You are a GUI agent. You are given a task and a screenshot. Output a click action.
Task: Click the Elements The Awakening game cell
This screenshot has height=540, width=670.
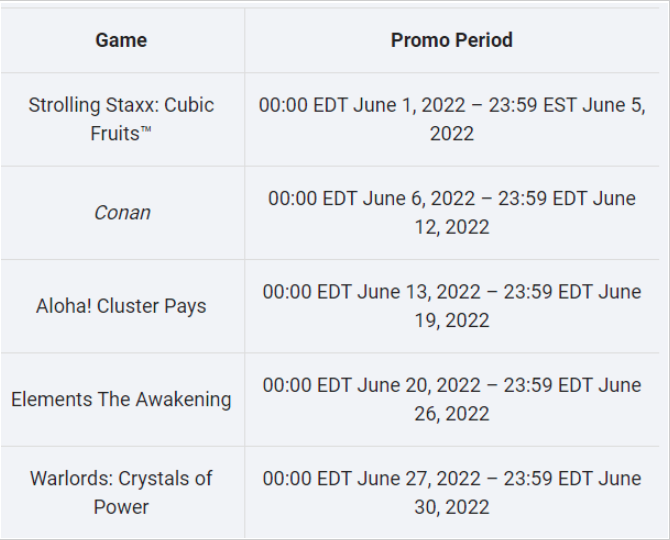[x=121, y=399]
